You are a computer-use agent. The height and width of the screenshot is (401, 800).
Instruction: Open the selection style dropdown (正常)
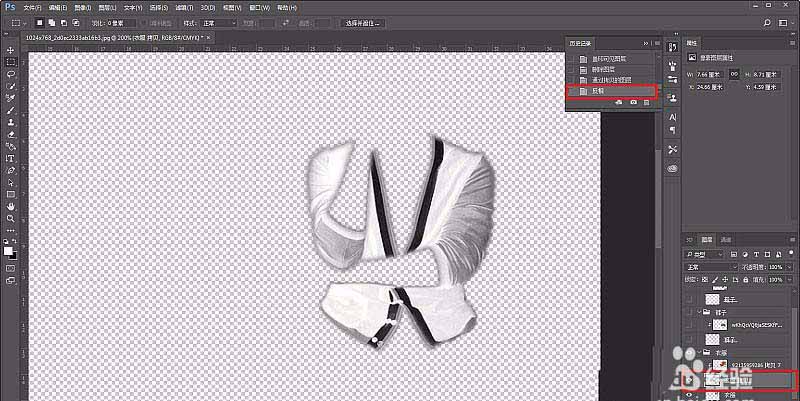click(219, 22)
